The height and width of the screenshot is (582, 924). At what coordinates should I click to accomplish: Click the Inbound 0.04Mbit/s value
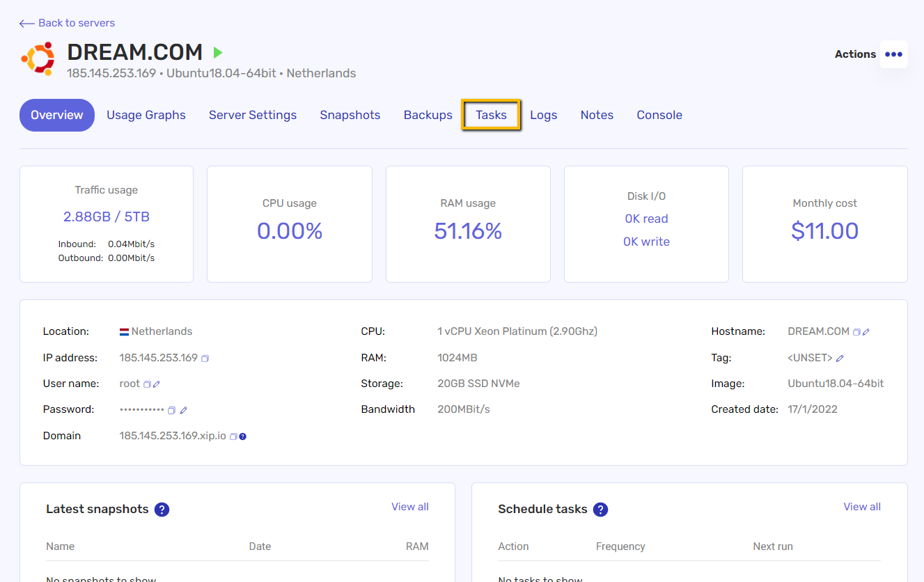[x=131, y=244]
